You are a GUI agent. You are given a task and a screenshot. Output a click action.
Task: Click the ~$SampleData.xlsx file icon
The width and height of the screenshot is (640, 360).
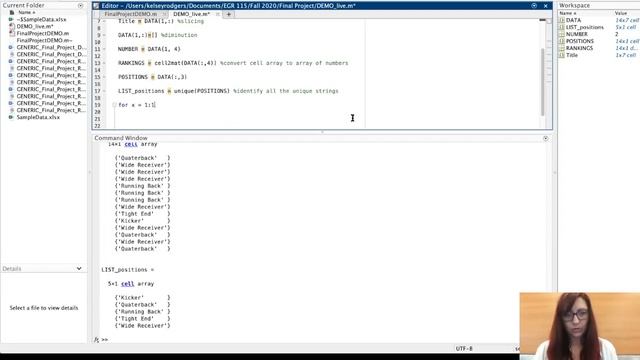coord(11,20)
